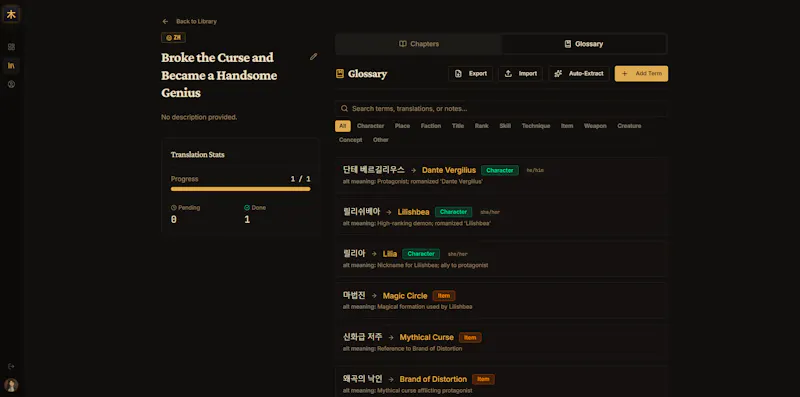Viewport: 800px width, 397px height.
Task: Click the app logo icon in the sidebar
Action: pyautogui.click(x=11, y=14)
